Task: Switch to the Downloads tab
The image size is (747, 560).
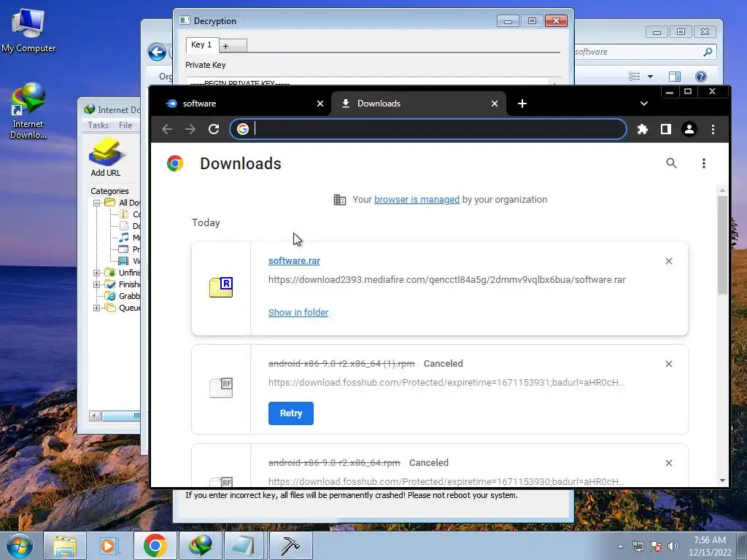Action: pyautogui.click(x=418, y=104)
